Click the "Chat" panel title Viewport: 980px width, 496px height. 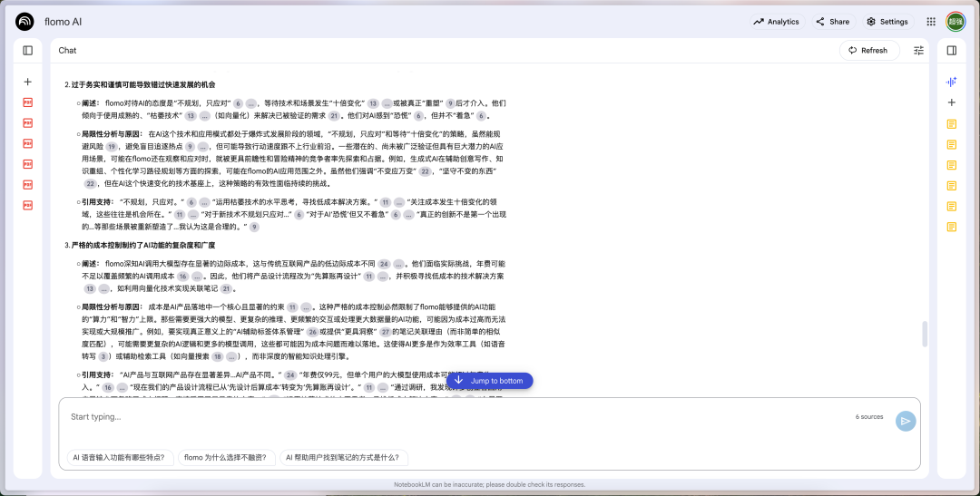[67, 51]
